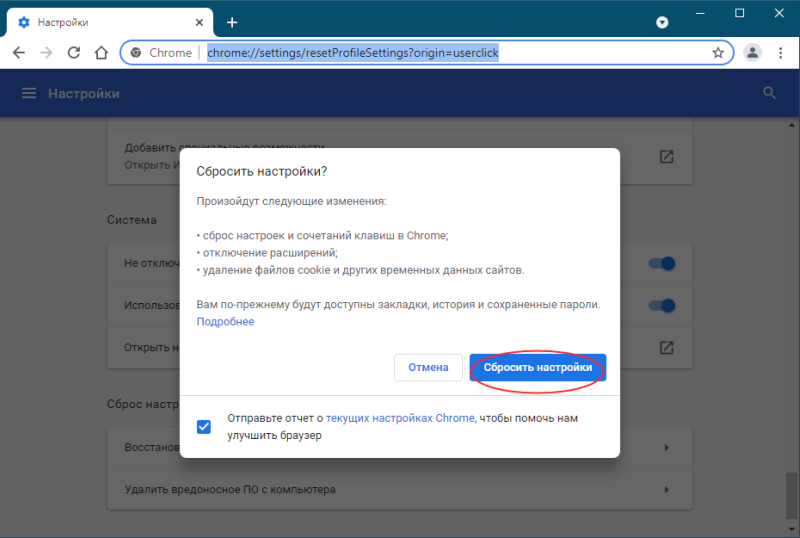
Task: Bookmark this page with star icon
Action: pos(718,53)
